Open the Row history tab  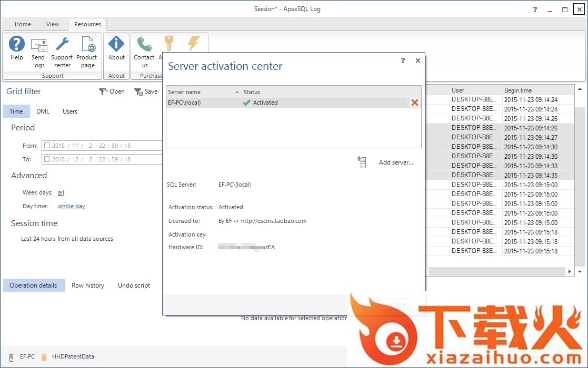[x=88, y=285]
